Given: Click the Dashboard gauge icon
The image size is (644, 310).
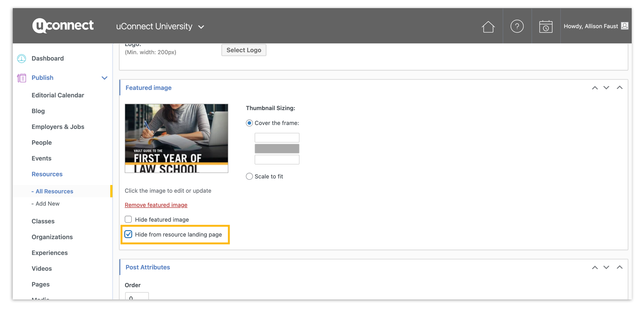Looking at the screenshot, I should point(22,58).
